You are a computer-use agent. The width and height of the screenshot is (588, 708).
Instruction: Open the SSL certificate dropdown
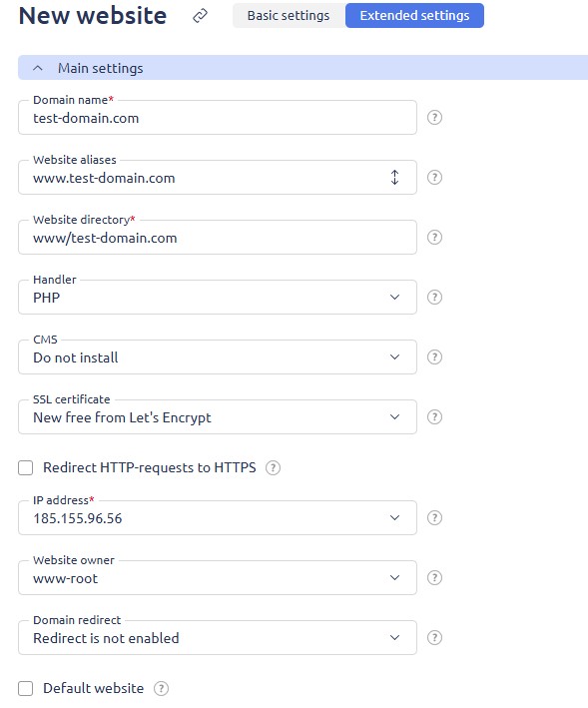217,417
